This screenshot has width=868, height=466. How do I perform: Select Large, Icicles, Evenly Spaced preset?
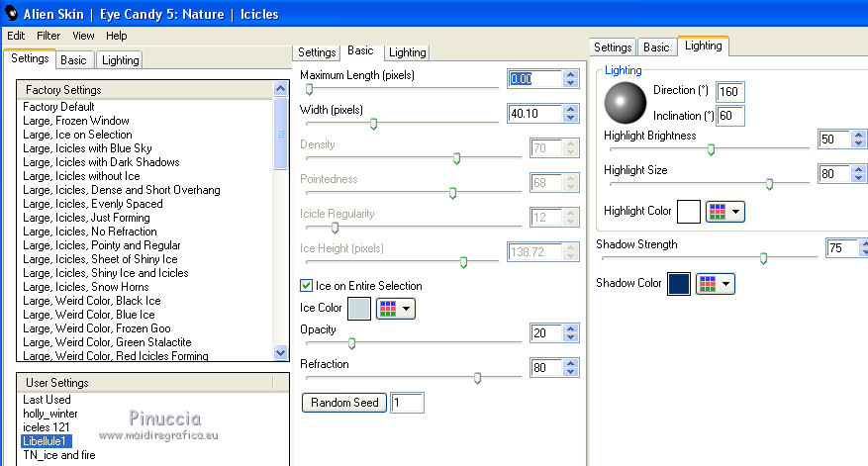click(93, 204)
